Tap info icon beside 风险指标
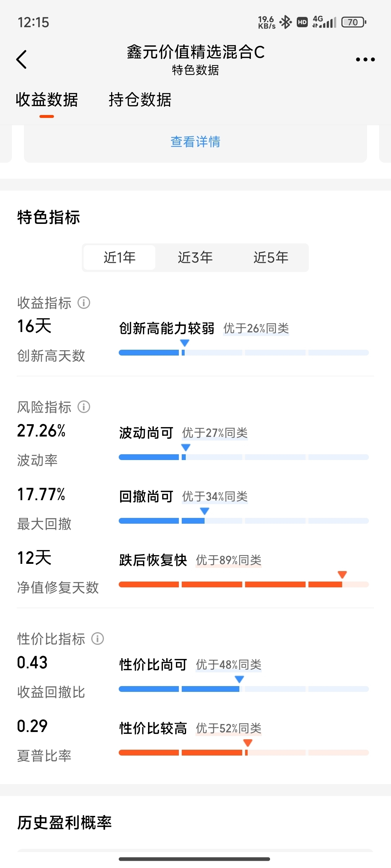Image resolution: width=391 pixels, height=868 pixels. coord(84,407)
